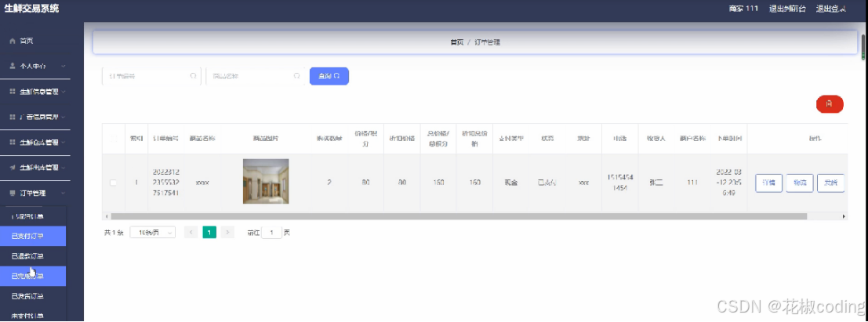Click the blue 查询 search button
The height and width of the screenshot is (322, 868).
329,76
